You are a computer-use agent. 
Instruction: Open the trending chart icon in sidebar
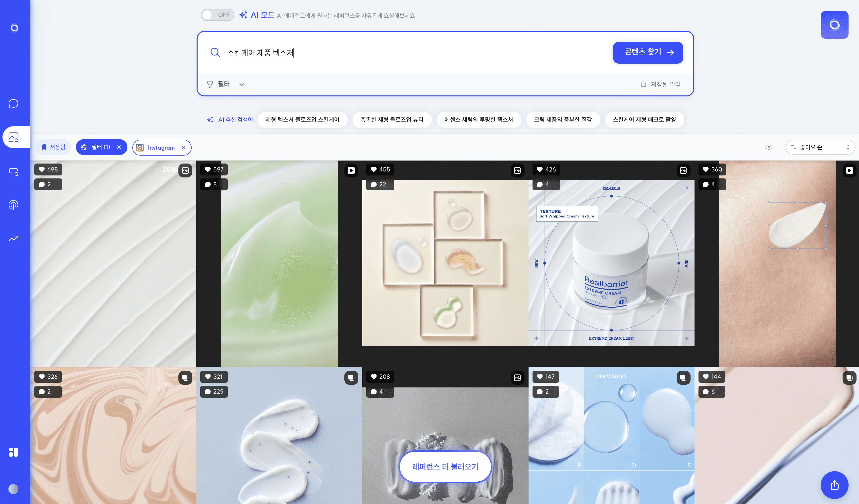tap(14, 238)
